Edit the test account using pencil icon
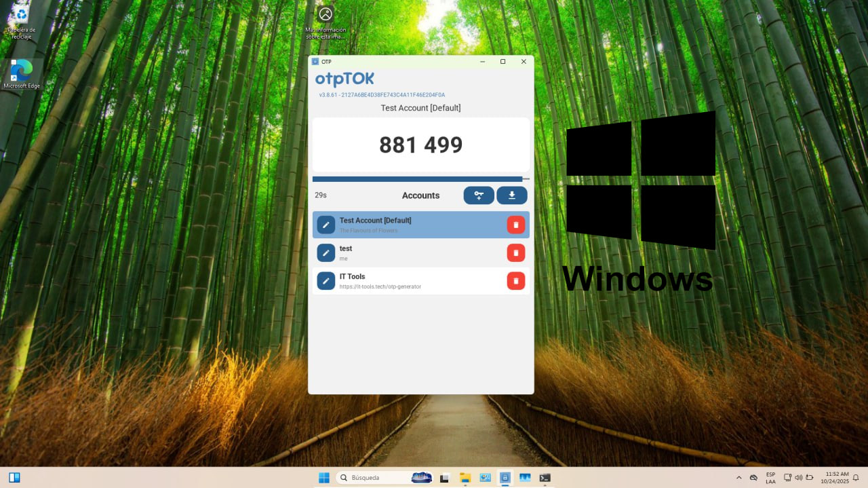Viewport: 868px width, 488px height. pyautogui.click(x=325, y=252)
